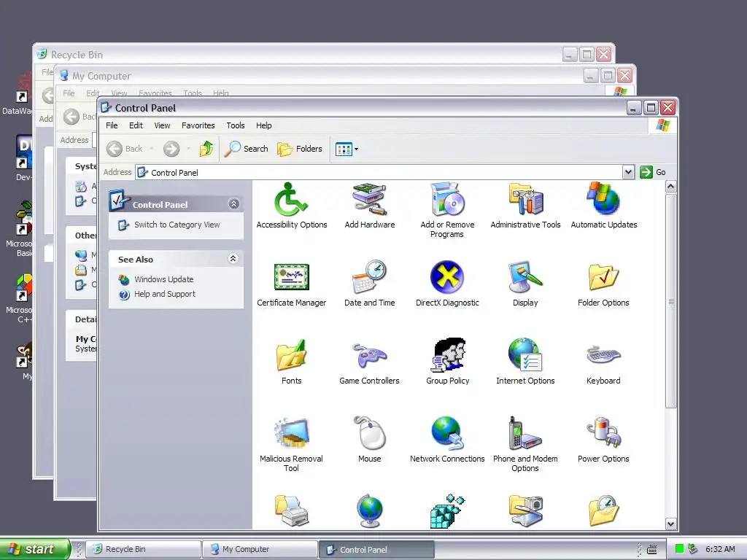This screenshot has height=560, width=747.
Task: Click the scroll down arrow in icon list
Action: pos(671,524)
